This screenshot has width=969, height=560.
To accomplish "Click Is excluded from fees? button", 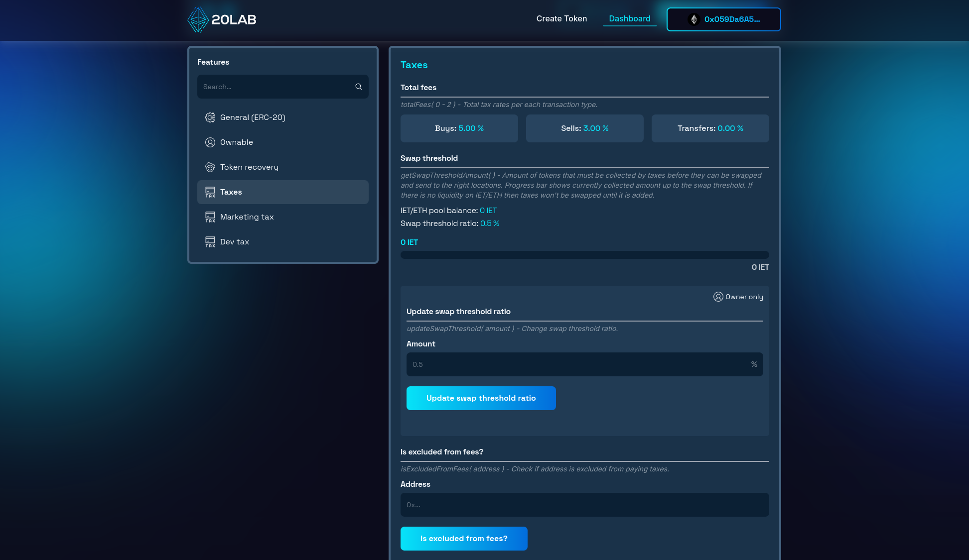I will pyautogui.click(x=464, y=539).
